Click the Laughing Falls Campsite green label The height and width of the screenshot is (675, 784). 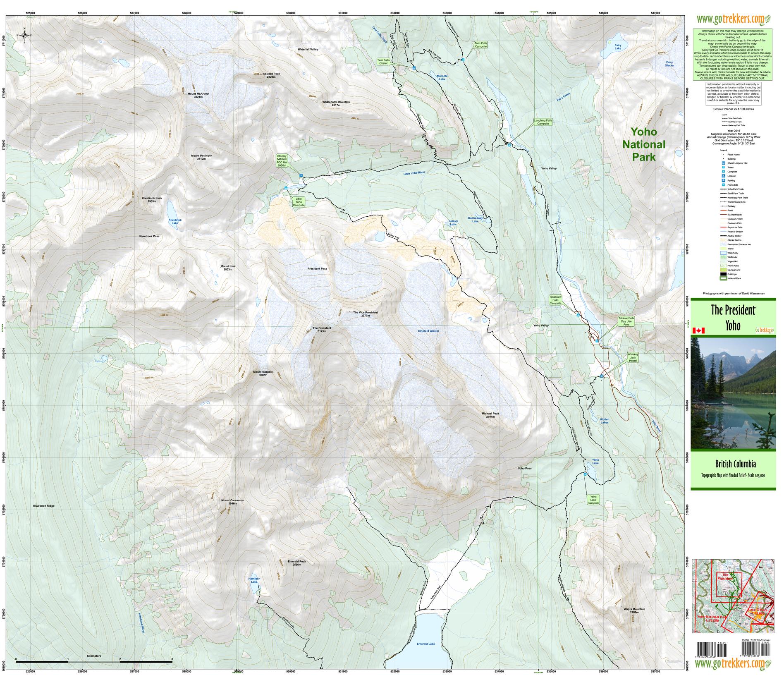[x=543, y=122]
